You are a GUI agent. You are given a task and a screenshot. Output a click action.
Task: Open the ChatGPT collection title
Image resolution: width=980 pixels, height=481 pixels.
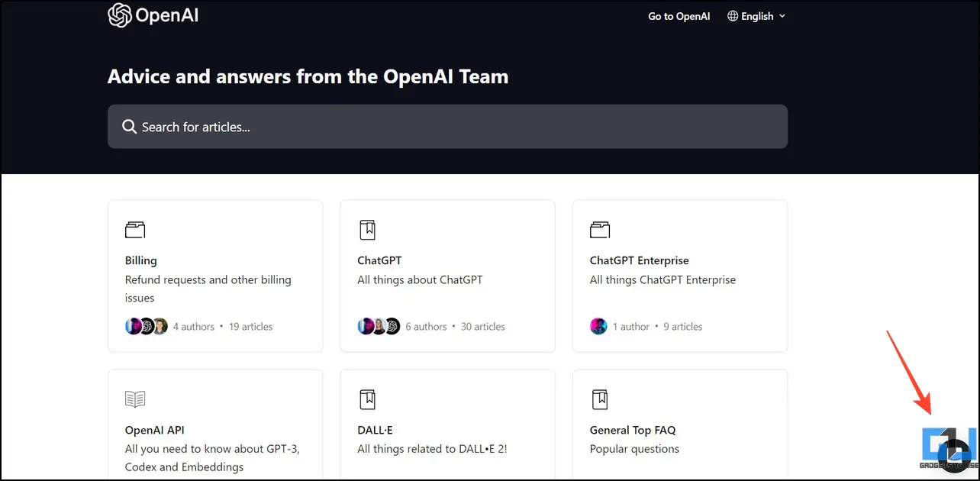pos(379,260)
